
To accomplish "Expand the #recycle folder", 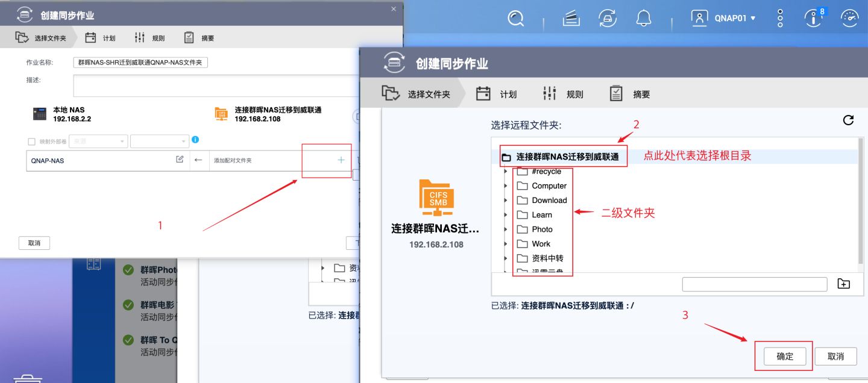I will point(506,172).
